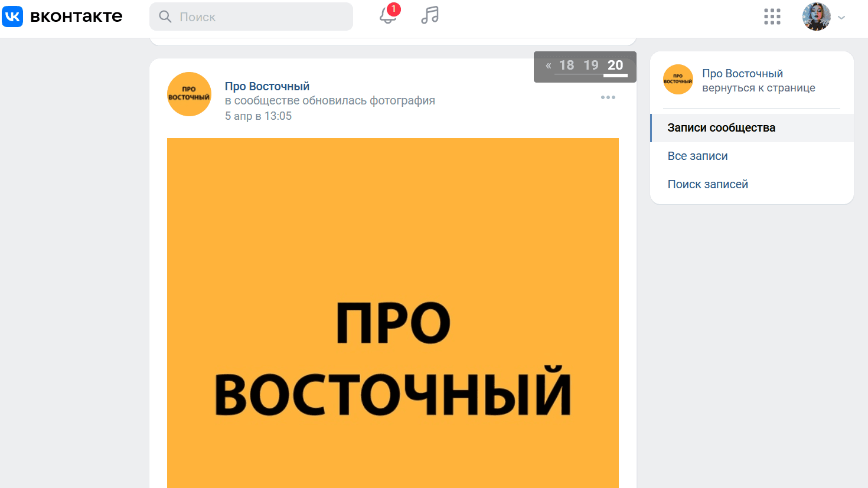Open Про Восточный post author link

(267, 86)
